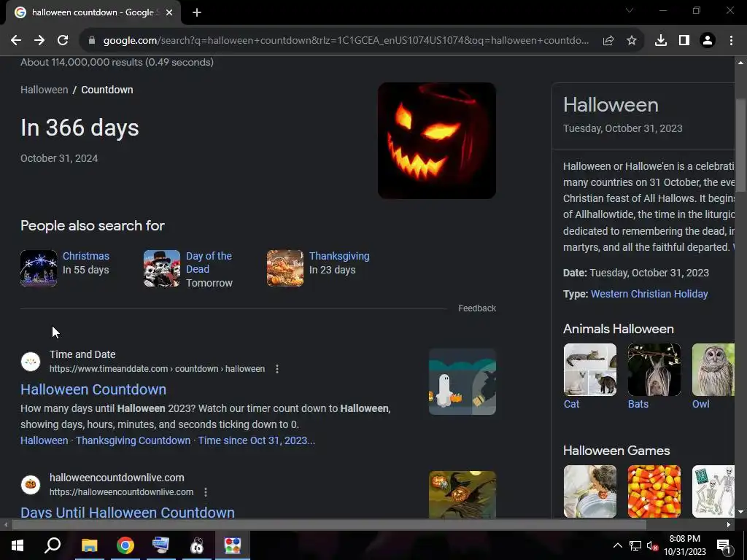Open Chrome from the taskbar
The height and width of the screenshot is (560, 747).
point(125,545)
